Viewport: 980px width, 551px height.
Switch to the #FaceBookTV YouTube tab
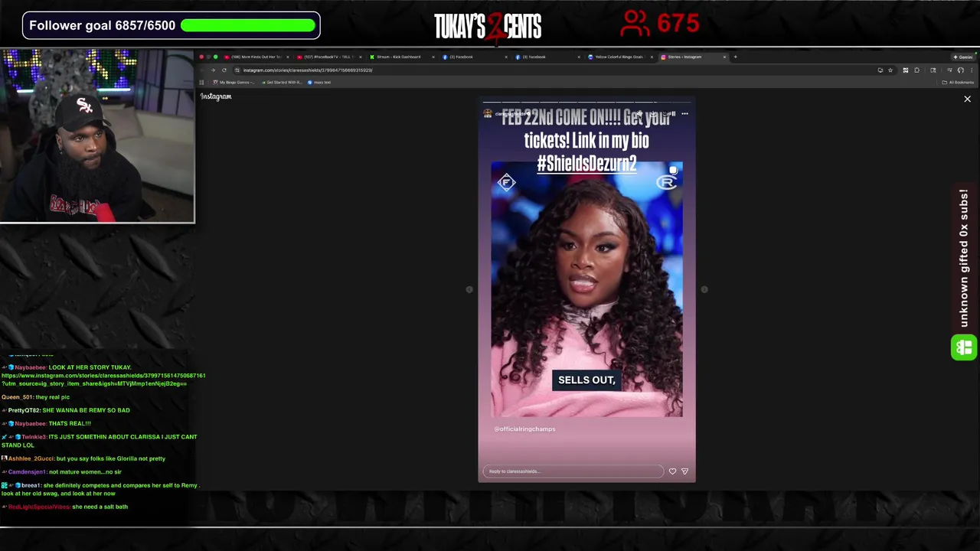[329, 57]
